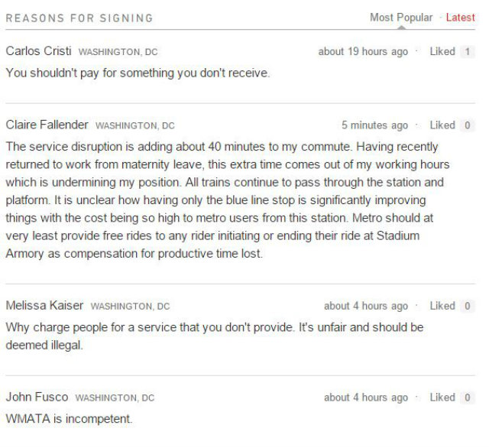Open Melissa Kaiser's profile name

click(45, 305)
